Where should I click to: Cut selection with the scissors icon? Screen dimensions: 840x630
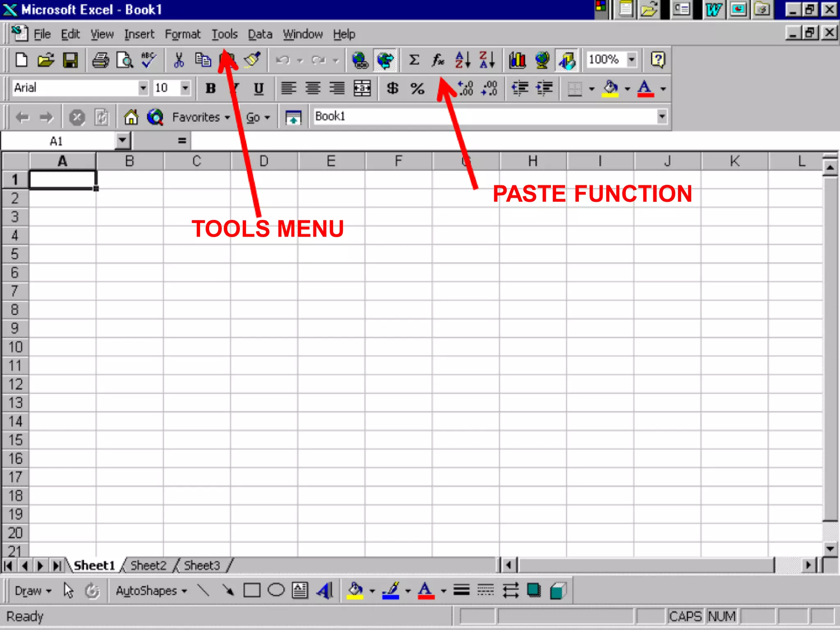[x=178, y=60]
